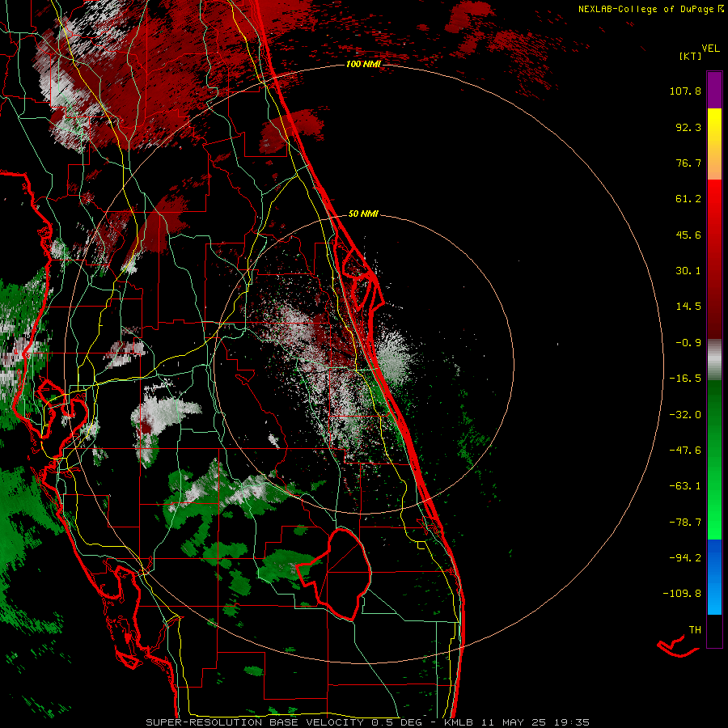This screenshot has height=728, width=728.
Task: Click the 76.7 velocity scale value
Action: click(x=688, y=163)
